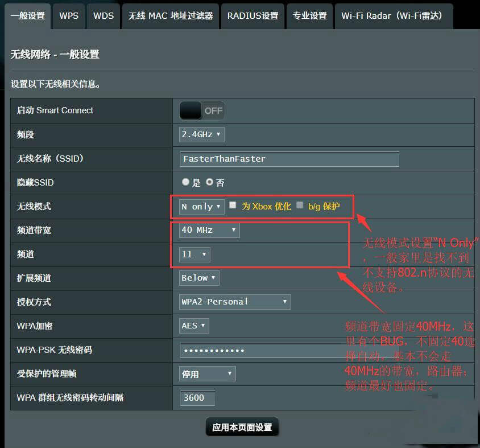Viewport: 480px width, 448px height.
Task: Open the 无线模式 dropdown showing N only
Action: click(x=200, y=207)
